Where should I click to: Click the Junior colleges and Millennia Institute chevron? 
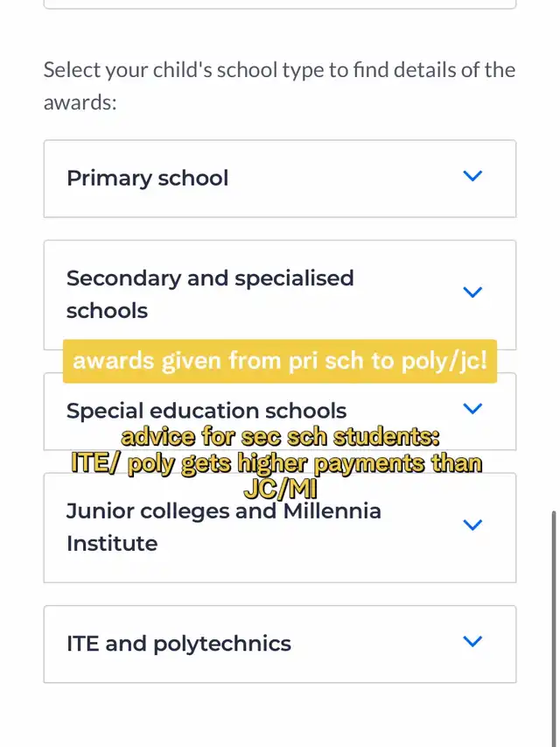point(472,525)
